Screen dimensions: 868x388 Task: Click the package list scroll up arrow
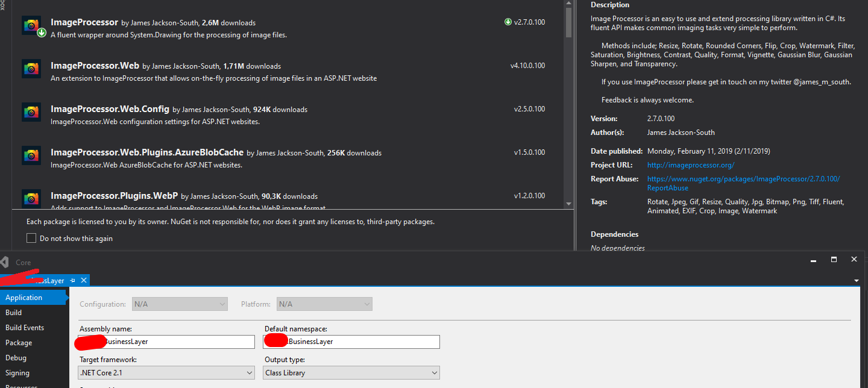click(x=568, y=4)
